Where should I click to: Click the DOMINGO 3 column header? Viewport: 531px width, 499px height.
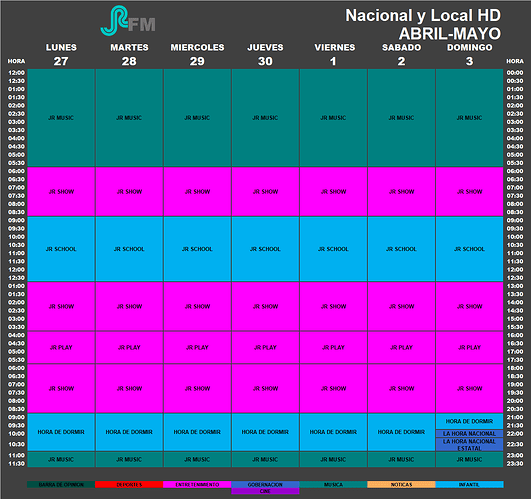[x=470, y=55]
